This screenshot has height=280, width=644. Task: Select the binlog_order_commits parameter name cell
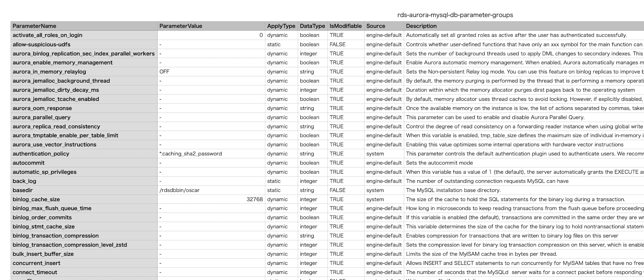click(x=84, y=217)
